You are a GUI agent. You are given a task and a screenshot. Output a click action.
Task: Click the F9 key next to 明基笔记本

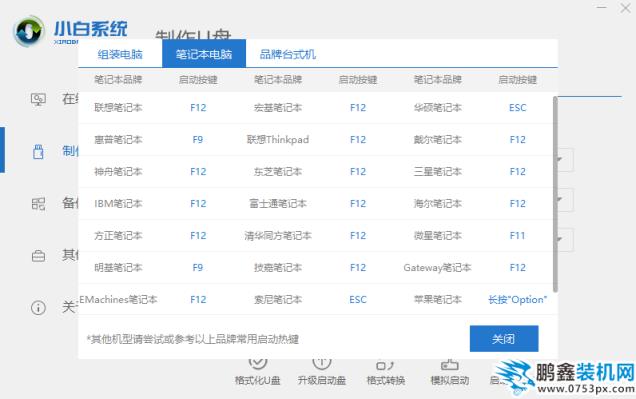click(198, 268)
